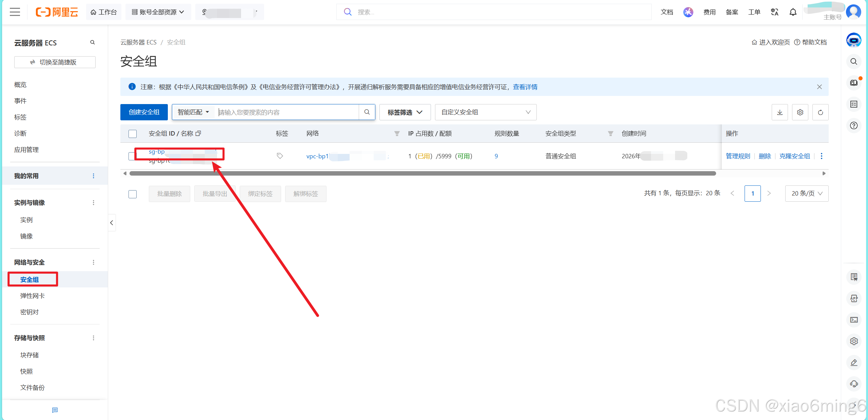Open more options for 实例与镜像

[94, 203]
